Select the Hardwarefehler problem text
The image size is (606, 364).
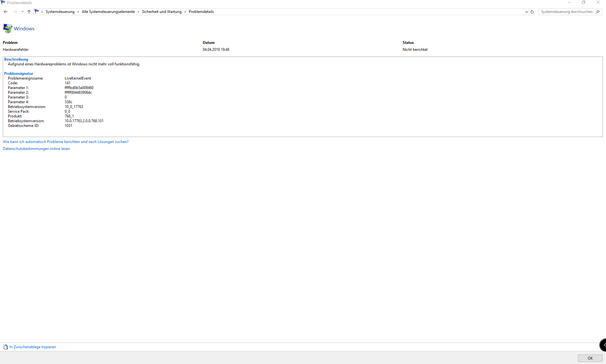pyautogui.click(x=16, y=50)
